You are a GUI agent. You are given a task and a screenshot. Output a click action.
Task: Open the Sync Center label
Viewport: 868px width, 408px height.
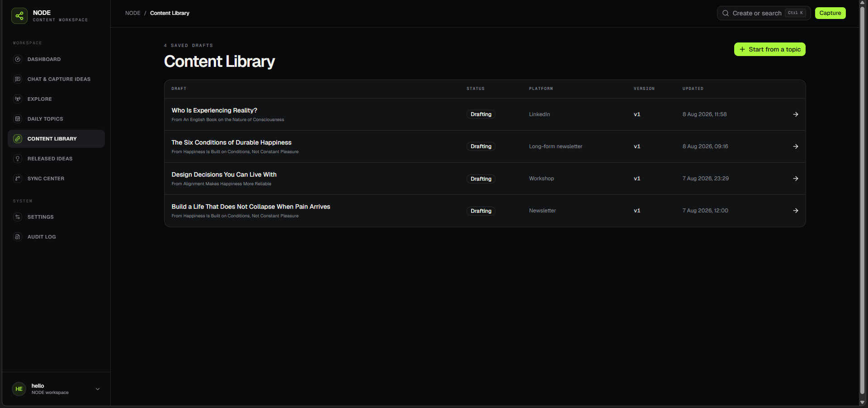(x=46, y=178)
